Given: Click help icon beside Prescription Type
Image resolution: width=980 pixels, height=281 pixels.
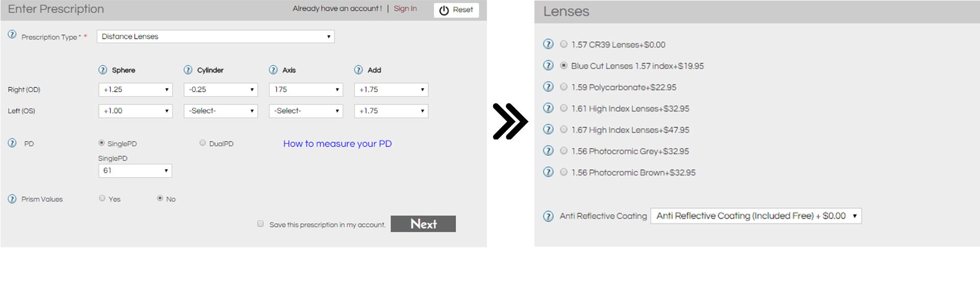Looking at the screenshot, I should click(12, 35).
